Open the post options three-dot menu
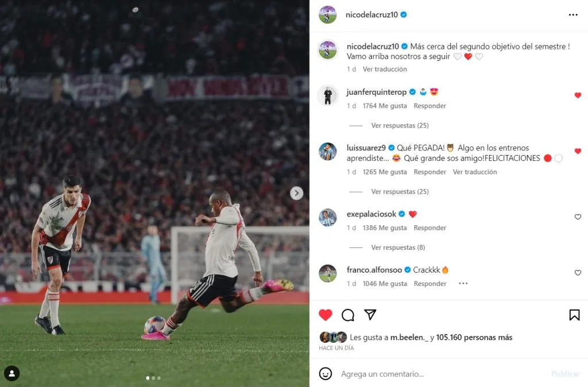 [x=572, y=14]
